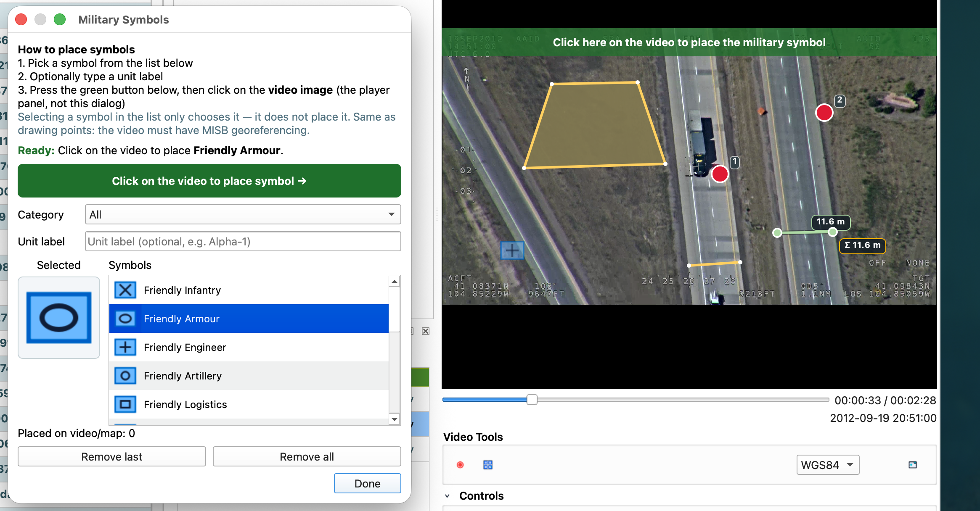Click the red record button in Video Tools

[x=460, y=465]
